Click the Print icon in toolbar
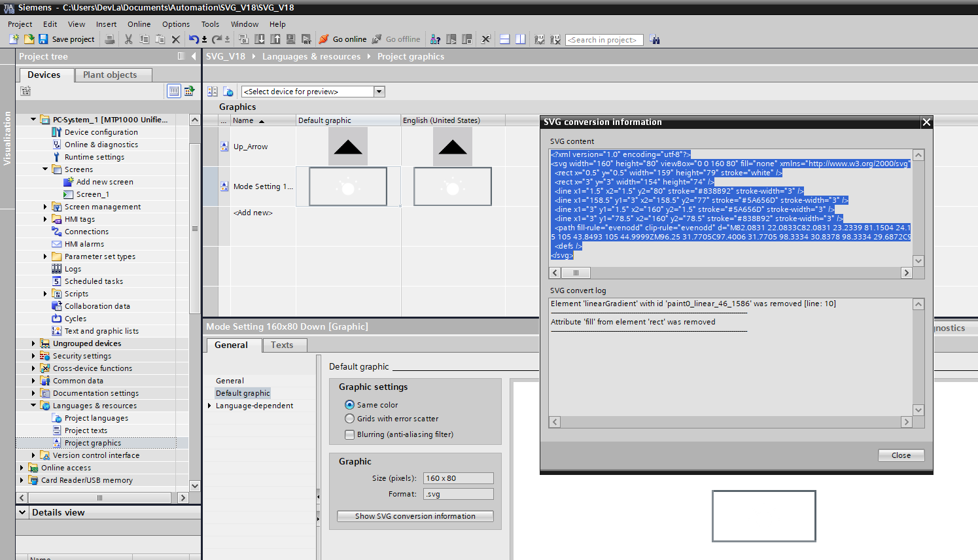 (110, 39)
